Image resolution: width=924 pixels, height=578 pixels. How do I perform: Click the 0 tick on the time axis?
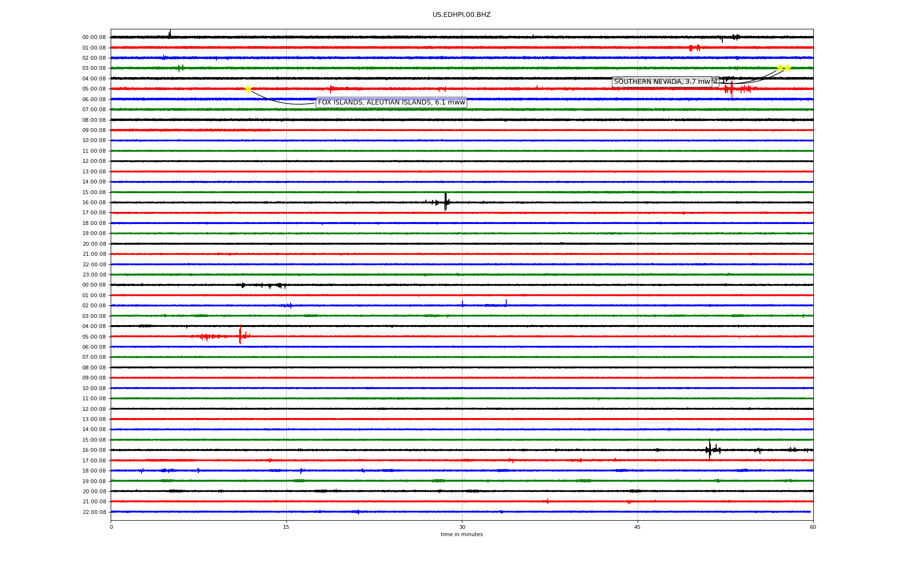pos(111,527)
